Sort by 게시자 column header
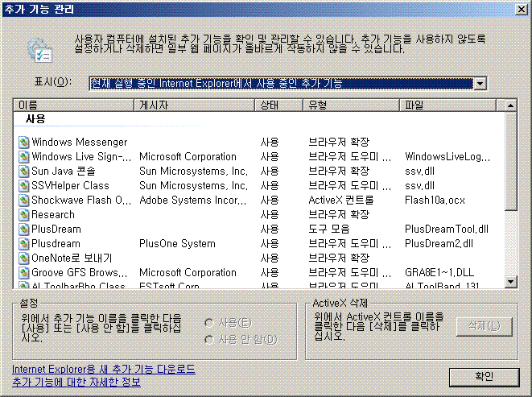Screen dimensions: 532x397 click(193, 105)
